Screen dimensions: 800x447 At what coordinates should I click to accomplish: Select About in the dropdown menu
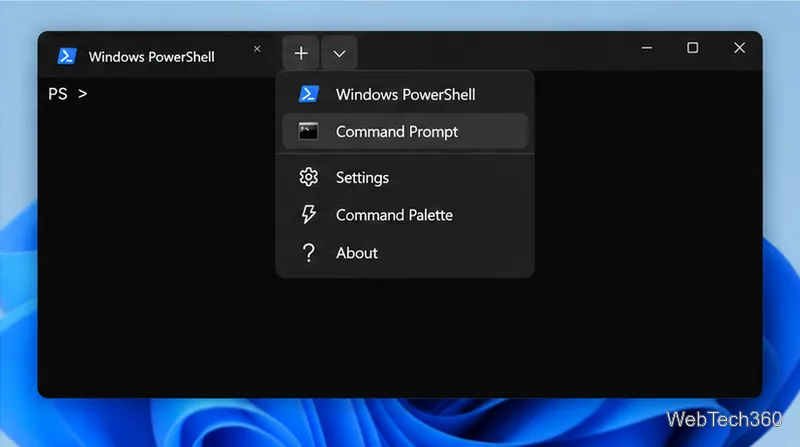click(x=405, y=253)
